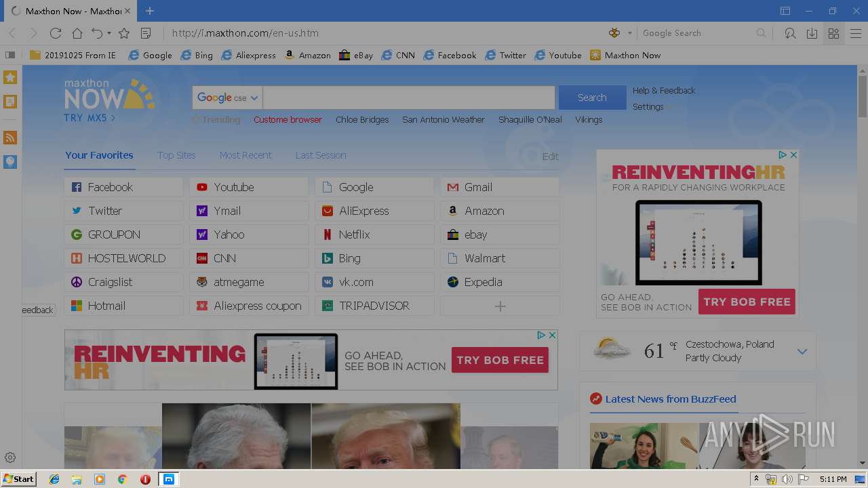Viewport: 868px width, 488px height.
Task: Open the search magnifier icon
Action: pos(761,33)
